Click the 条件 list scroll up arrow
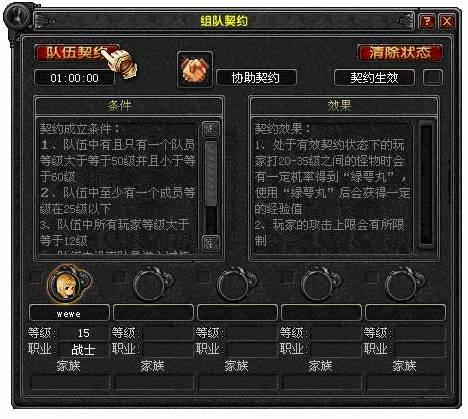Image resolution: width=468 pixels, height=419 pixels. pos(211,129)
